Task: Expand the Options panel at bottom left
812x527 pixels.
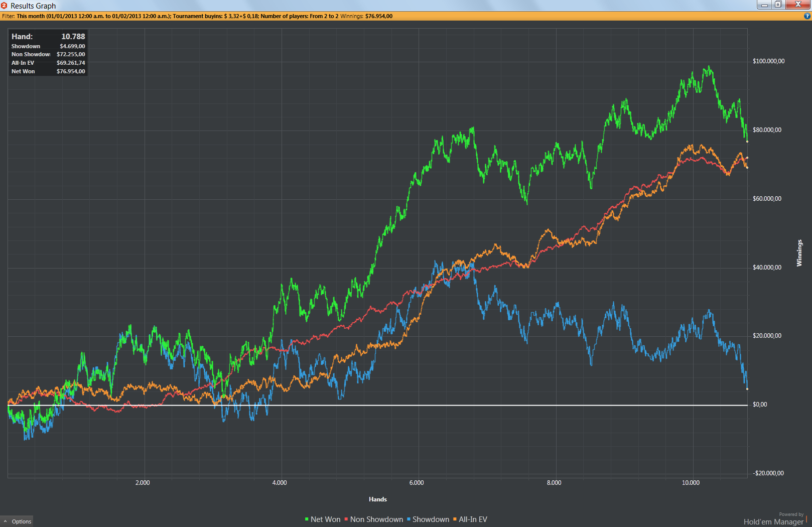Action: (17, 521)
